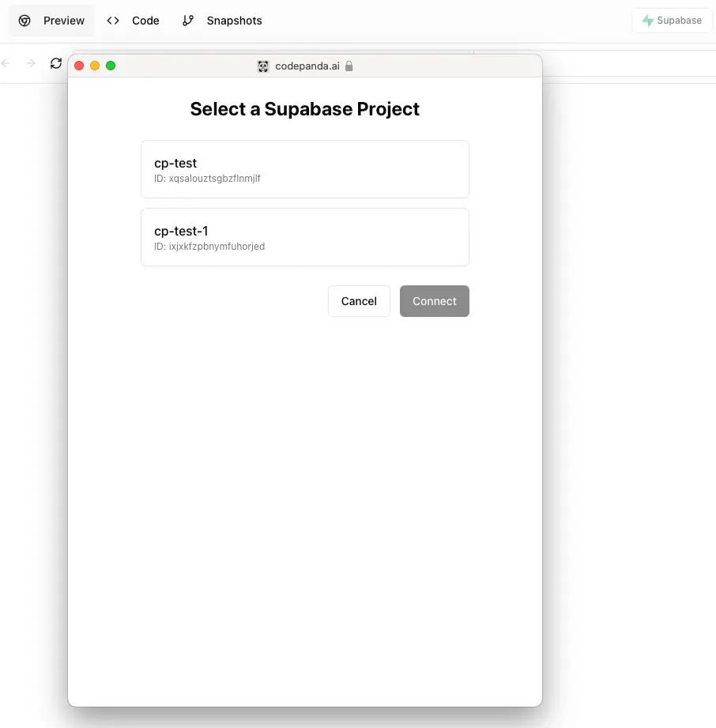
Task: Click the back navigation arrow
Action: (x=6, y=63)
